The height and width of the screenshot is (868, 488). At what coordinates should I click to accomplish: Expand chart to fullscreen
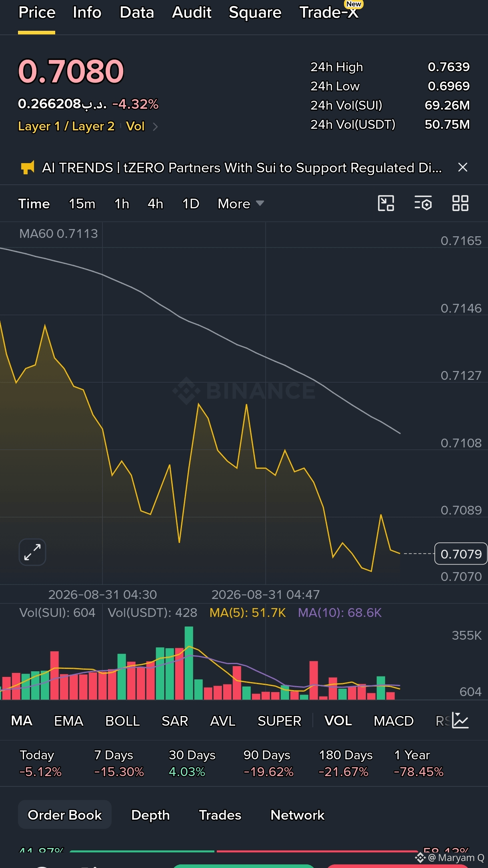coord(32,552)
